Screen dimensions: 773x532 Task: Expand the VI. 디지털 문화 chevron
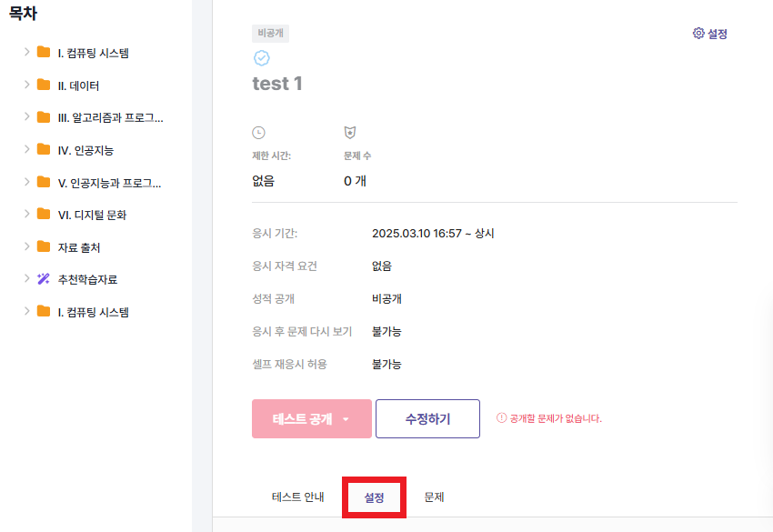tap(26, 214)
